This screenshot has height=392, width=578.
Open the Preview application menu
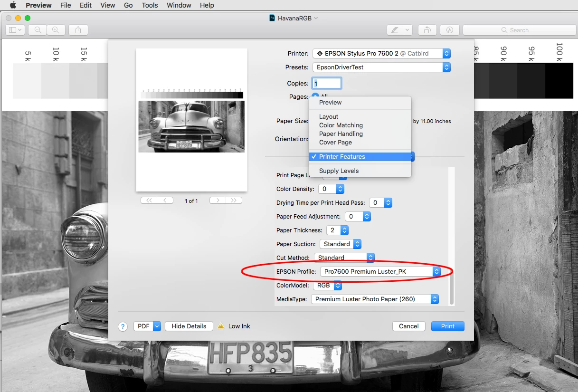38,5
